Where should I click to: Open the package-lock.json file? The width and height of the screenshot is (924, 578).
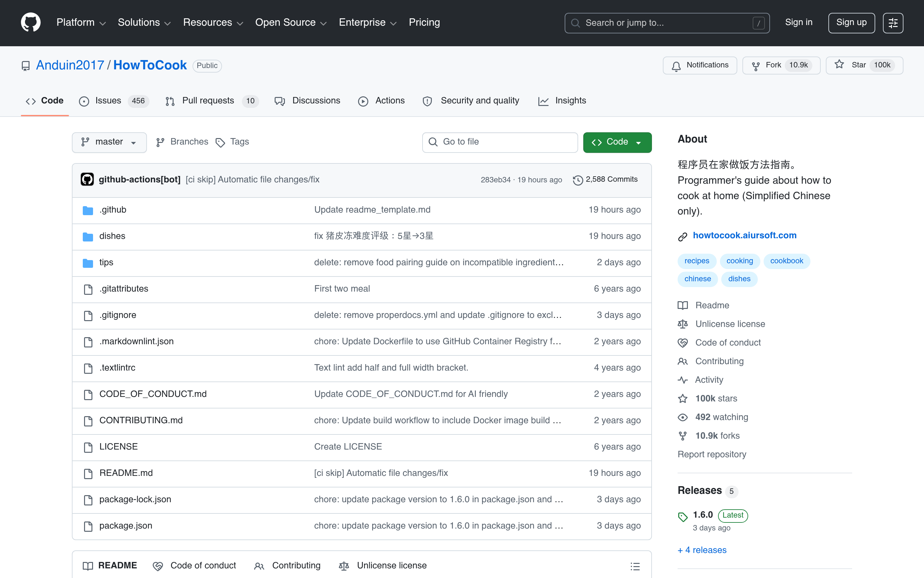point(135,500)
